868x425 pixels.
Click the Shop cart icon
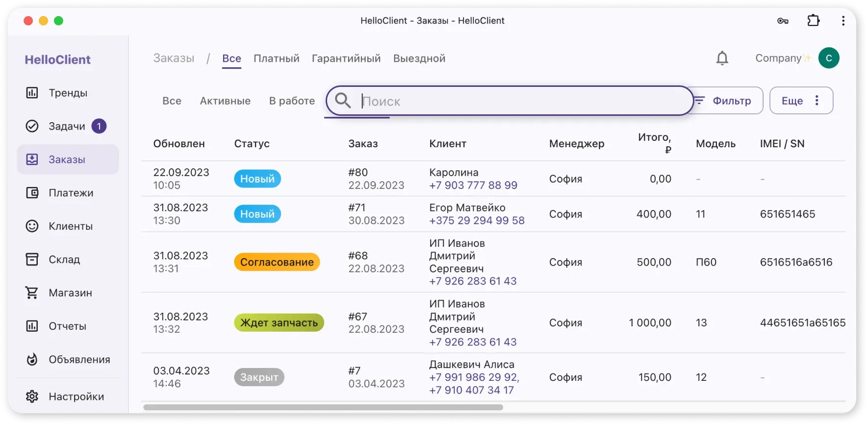(32, 292)
